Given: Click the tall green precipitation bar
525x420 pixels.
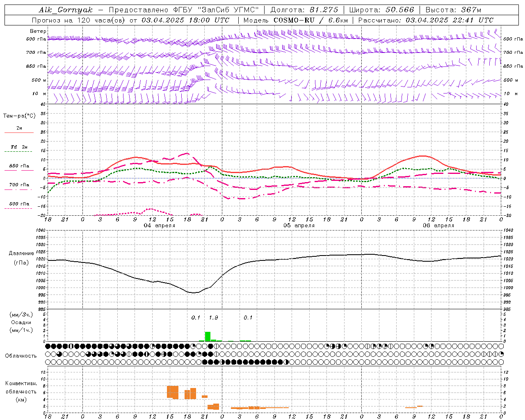Looking at the screenshot, I should tap(208, 336).
